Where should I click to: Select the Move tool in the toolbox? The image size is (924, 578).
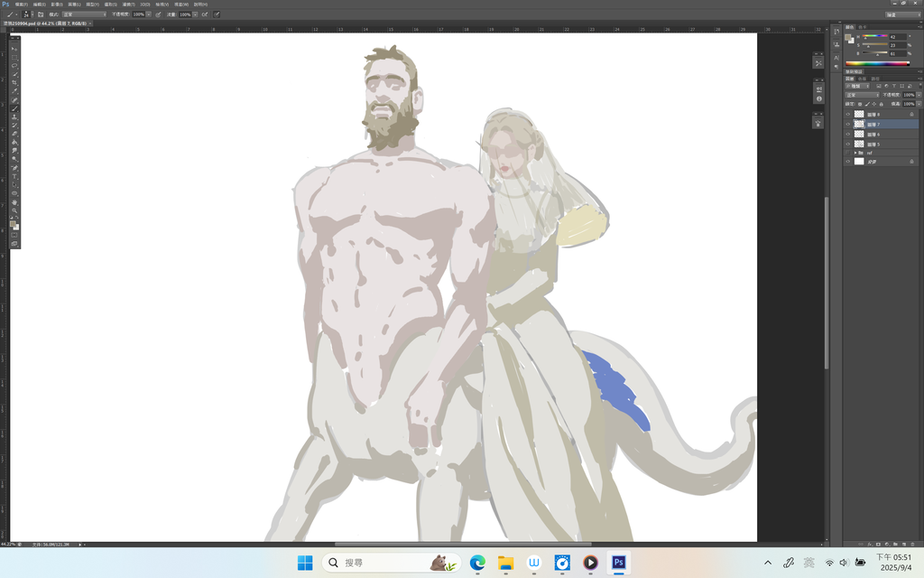14,49
